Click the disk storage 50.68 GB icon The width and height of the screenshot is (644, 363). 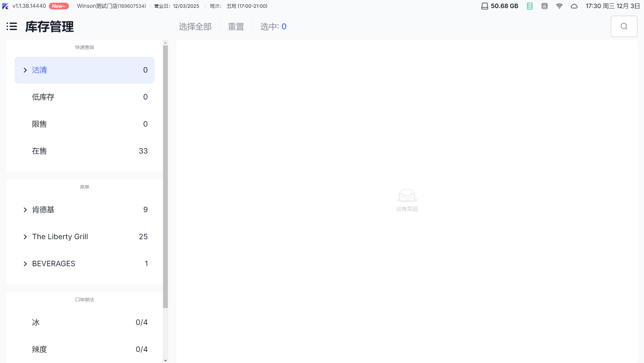[x=485, y=6]
